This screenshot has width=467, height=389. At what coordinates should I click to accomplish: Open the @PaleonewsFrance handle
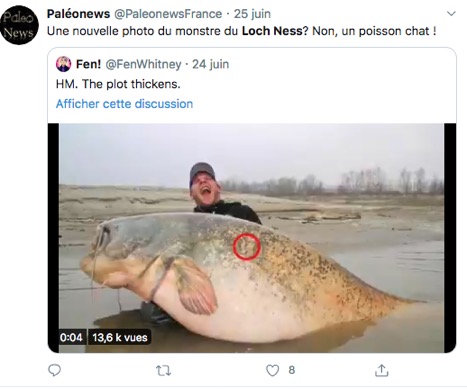coord(168,14)
